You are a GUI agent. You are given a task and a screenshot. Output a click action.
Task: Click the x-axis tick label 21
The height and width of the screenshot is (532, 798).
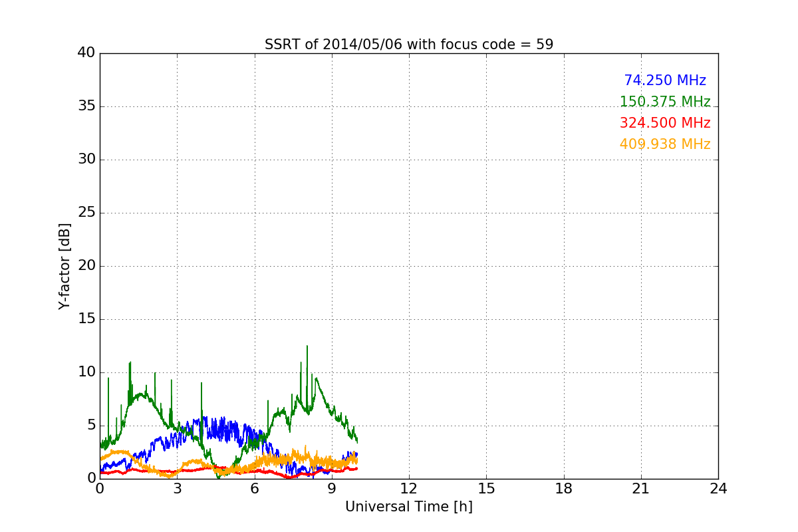click(641, 488)
